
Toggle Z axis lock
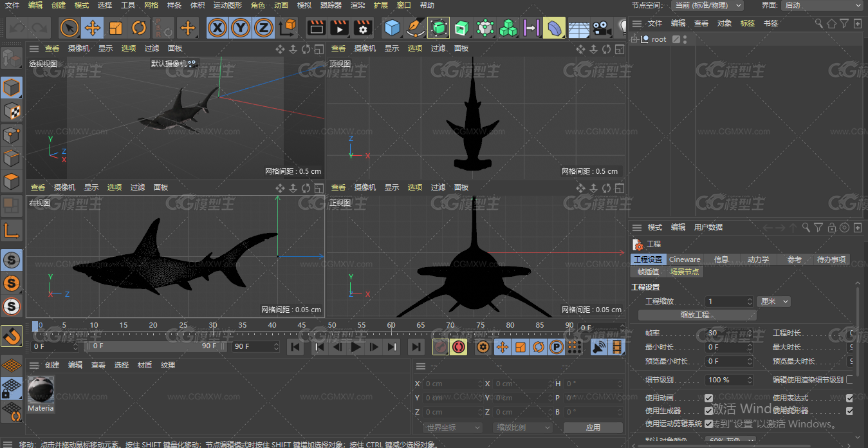tap(263, 28)
